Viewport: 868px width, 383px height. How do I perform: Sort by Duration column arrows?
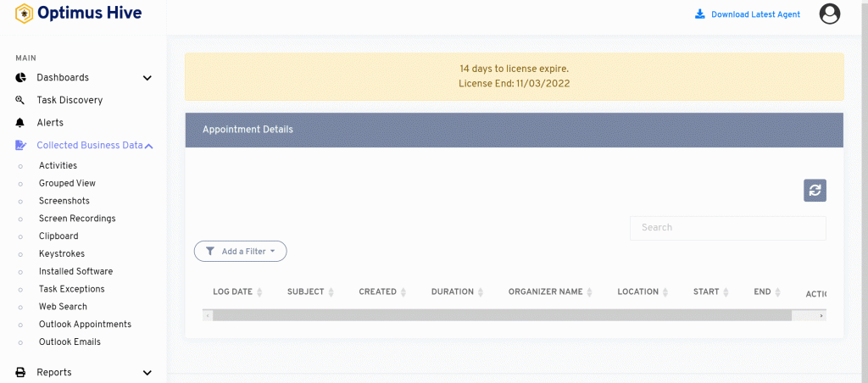(x=481, y=292)
